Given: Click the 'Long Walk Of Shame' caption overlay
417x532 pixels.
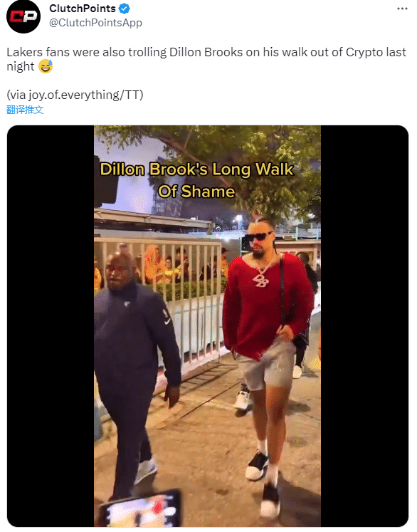Looking at the screenshot, I should (196, 180).
